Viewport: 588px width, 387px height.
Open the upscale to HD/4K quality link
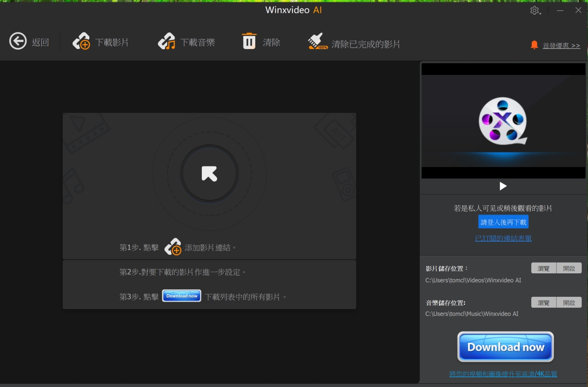coord(503,374)
